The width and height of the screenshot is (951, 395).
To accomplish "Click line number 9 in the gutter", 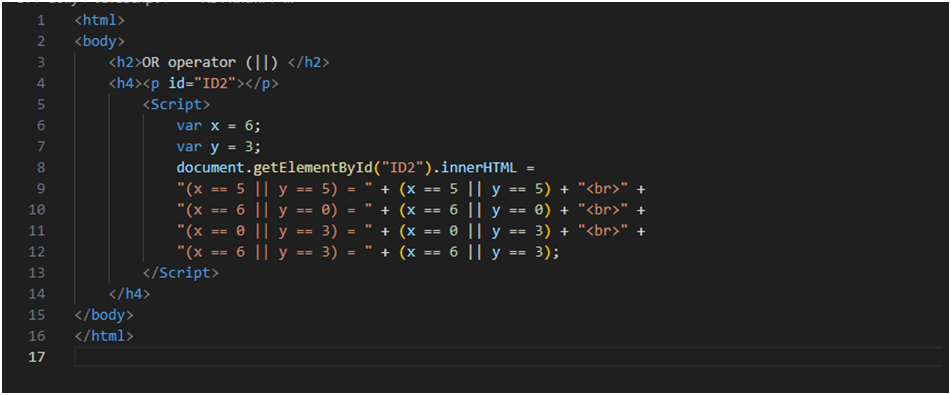I will click(x=41, y=189).
